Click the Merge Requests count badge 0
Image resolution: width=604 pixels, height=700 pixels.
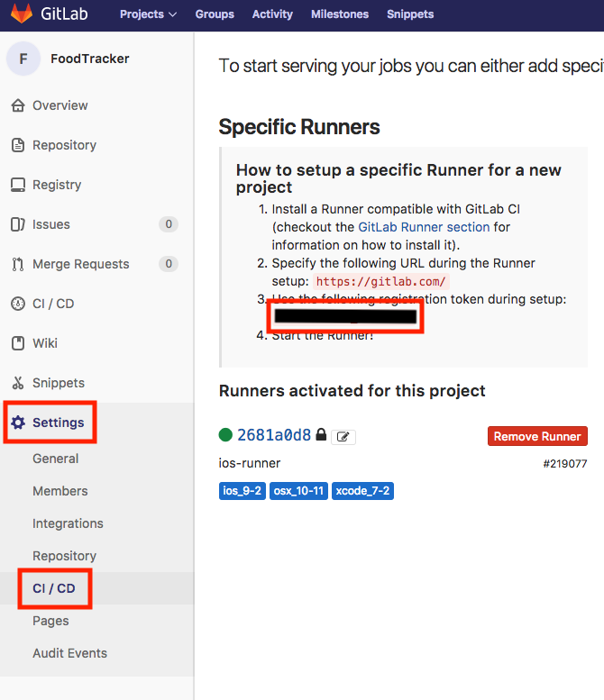169,264
